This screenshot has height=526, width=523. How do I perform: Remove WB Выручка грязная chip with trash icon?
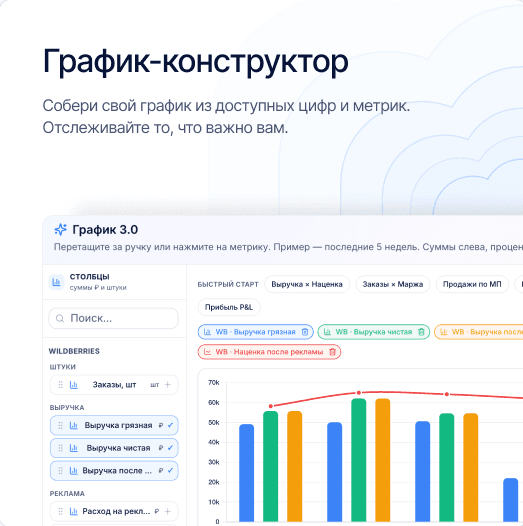tap(305, 332)
